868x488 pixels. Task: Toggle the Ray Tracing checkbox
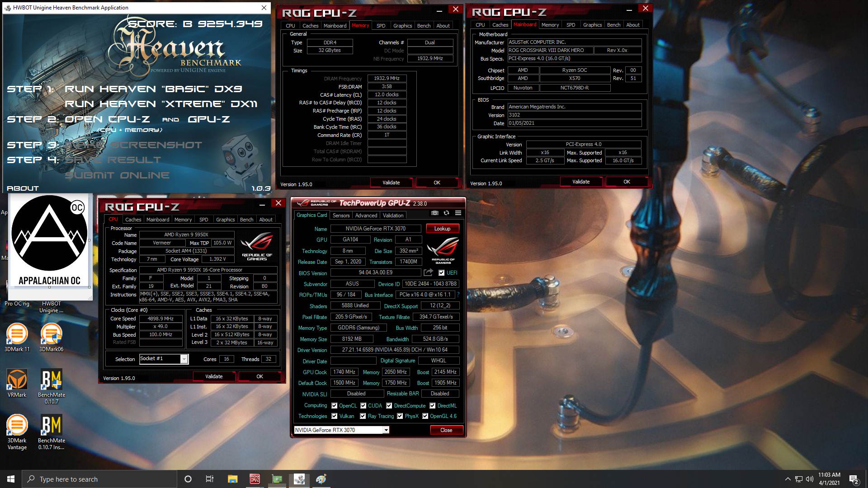click(363, 416)
